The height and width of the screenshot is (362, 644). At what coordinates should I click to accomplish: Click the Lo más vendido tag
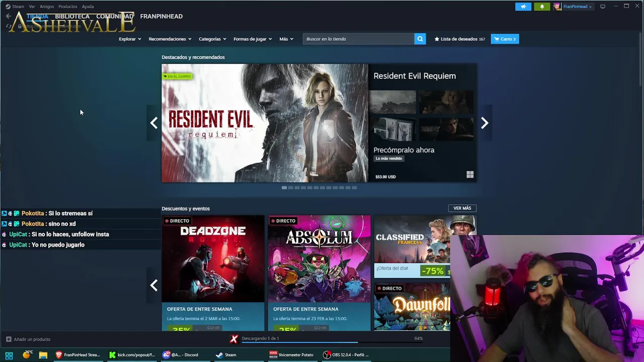click(x=389, y=158)
